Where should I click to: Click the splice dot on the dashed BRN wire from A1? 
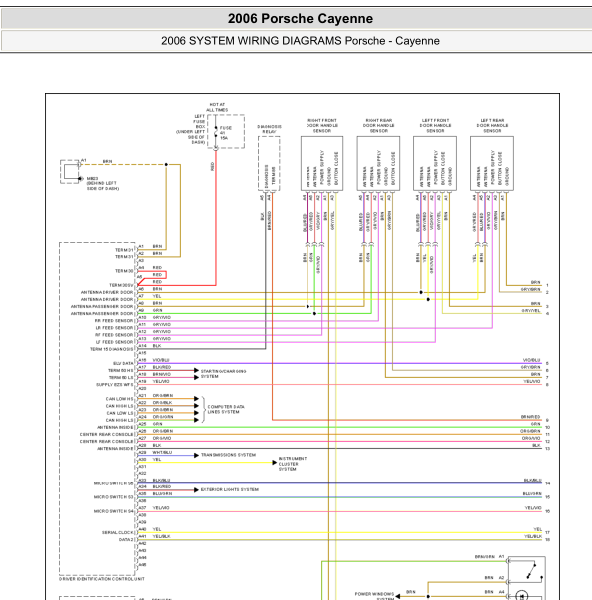[x=166, y=165]
